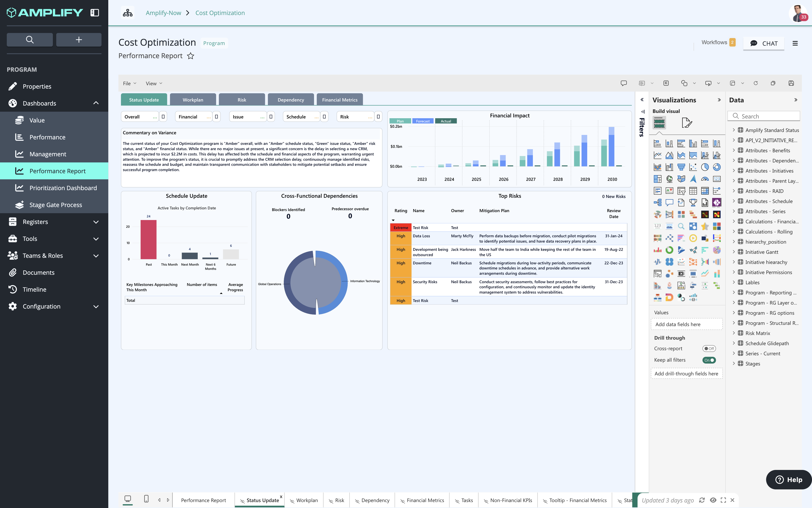The height and width of the screenshot is (508, 812).
Task: Collapse the Visualizations pane with the chevrons
Action: coord(719,100)
